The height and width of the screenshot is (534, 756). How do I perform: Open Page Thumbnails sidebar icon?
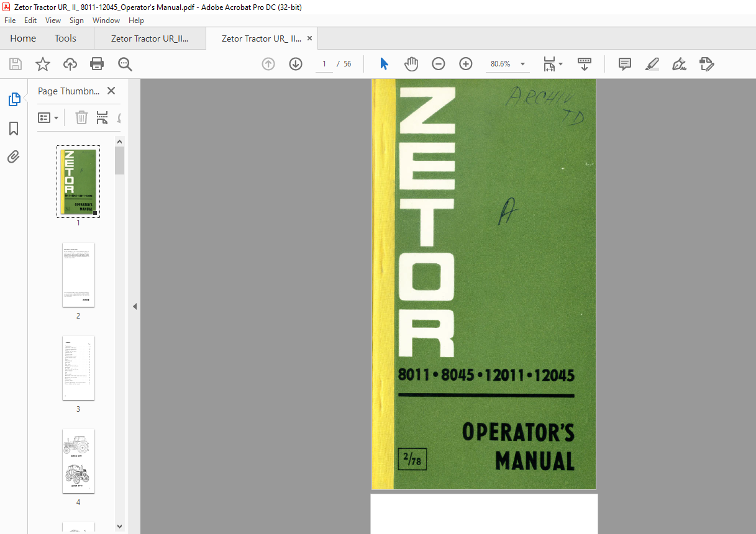pos(14,99)
